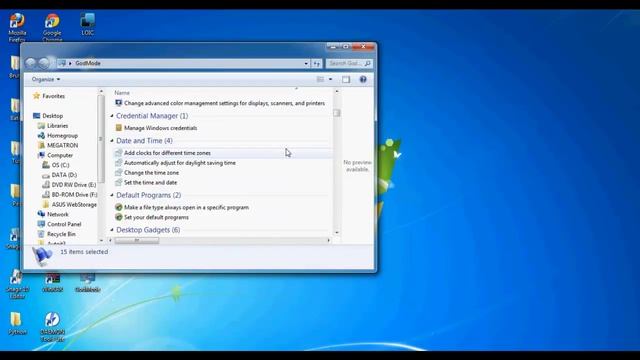Refresh the GodMode folder view

[x=317, y=63]
